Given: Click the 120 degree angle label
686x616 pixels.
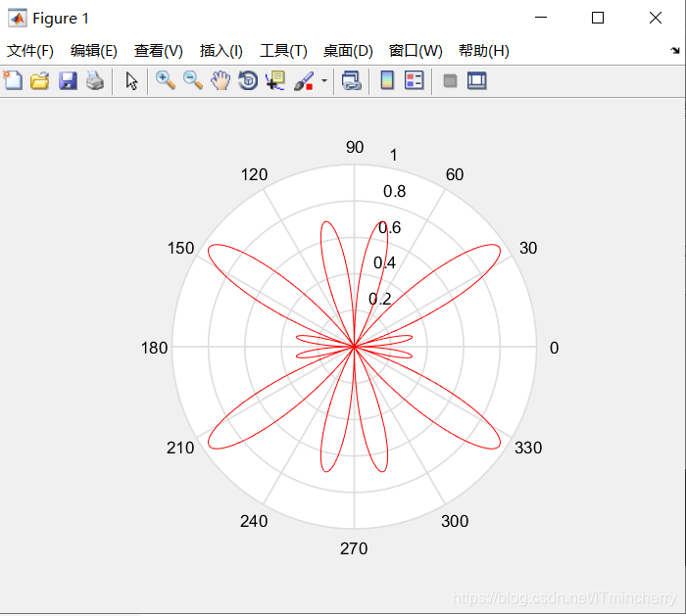Looking at the screenshot, I should coord(254,175).
